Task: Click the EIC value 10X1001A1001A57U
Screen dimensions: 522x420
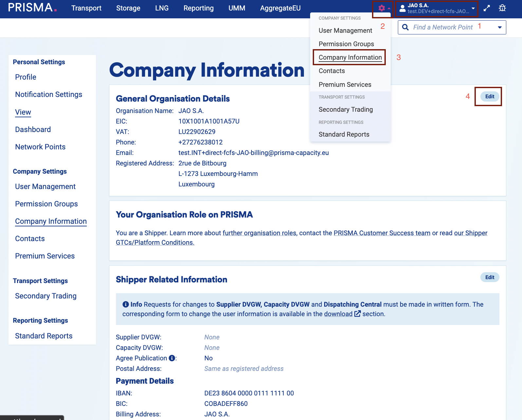Action: pos(209,121)
